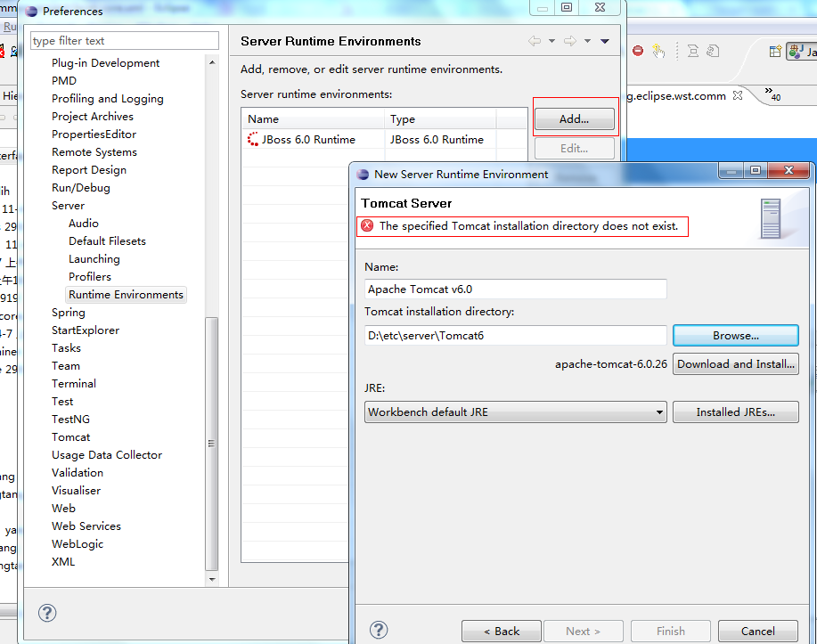Open Run/Debug preferences

pyautogui.click(x=81, y=188)
